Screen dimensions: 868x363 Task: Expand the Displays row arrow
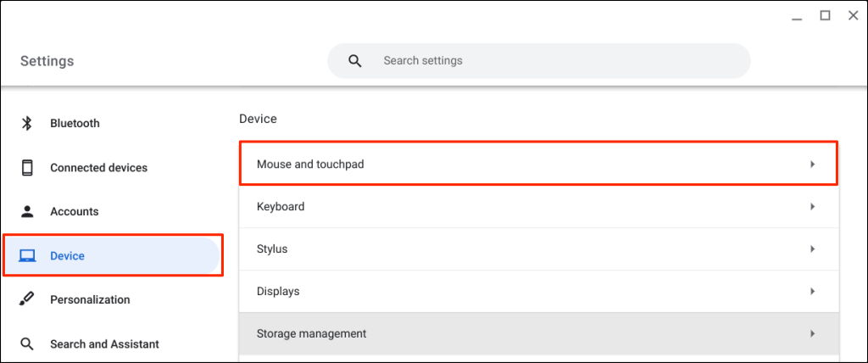point(812,292)
